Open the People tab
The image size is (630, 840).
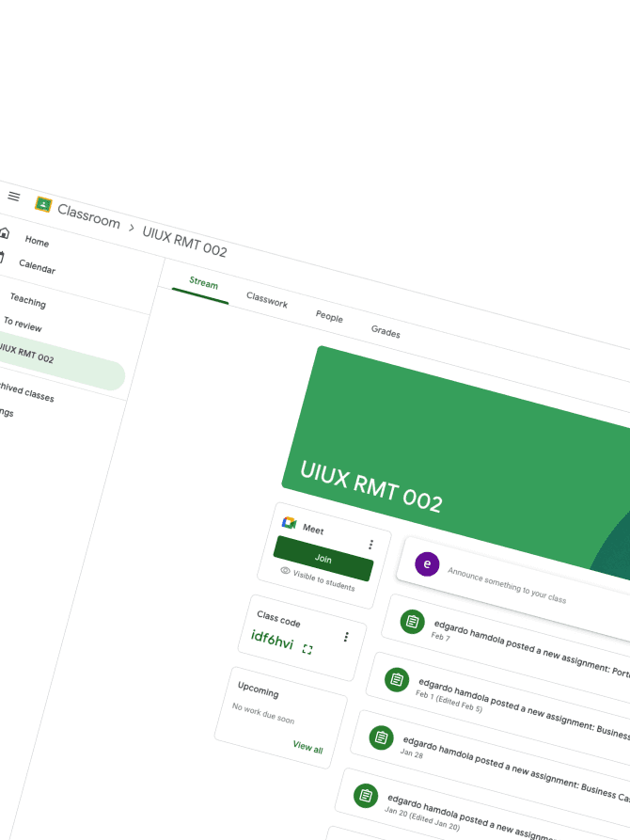(x=329, y=316)
